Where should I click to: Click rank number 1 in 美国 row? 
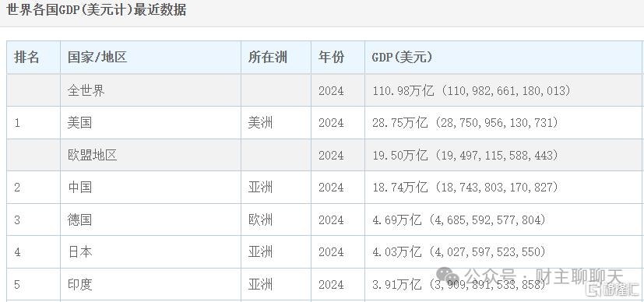[17, 123]
